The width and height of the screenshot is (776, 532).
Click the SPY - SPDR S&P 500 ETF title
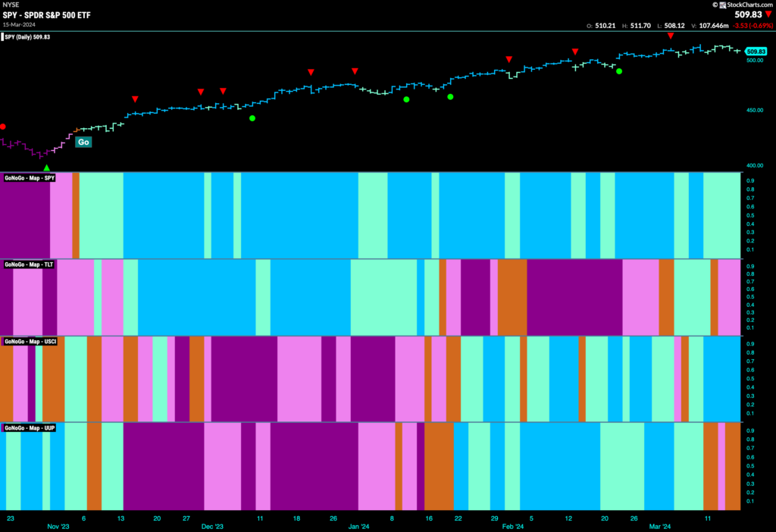(x=46, y=15)
